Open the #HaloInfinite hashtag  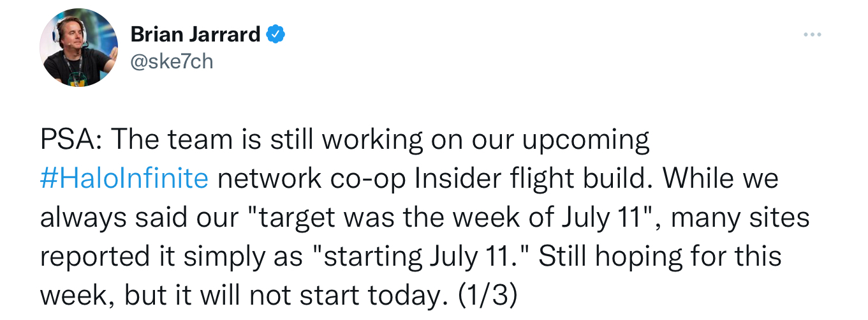coord(124,179)
